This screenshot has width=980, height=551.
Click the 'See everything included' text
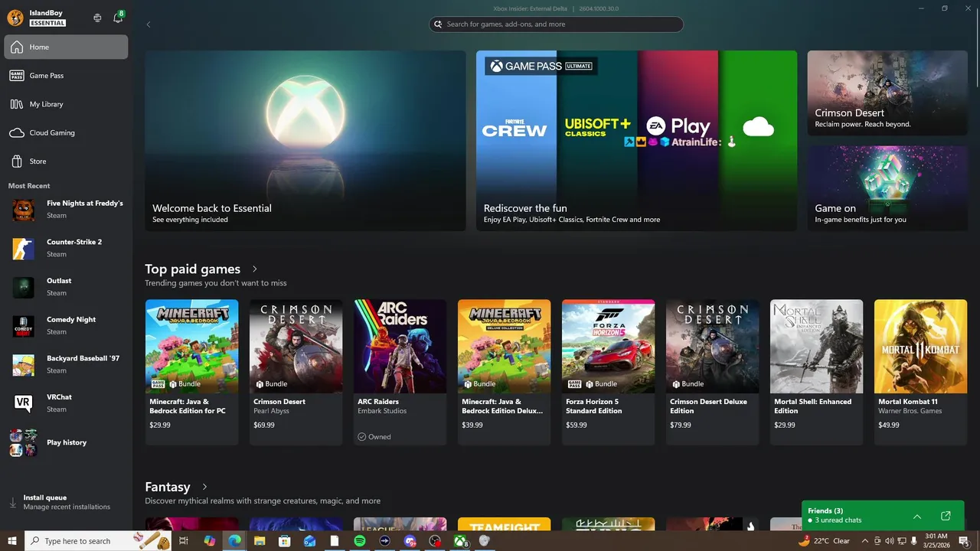190,220
